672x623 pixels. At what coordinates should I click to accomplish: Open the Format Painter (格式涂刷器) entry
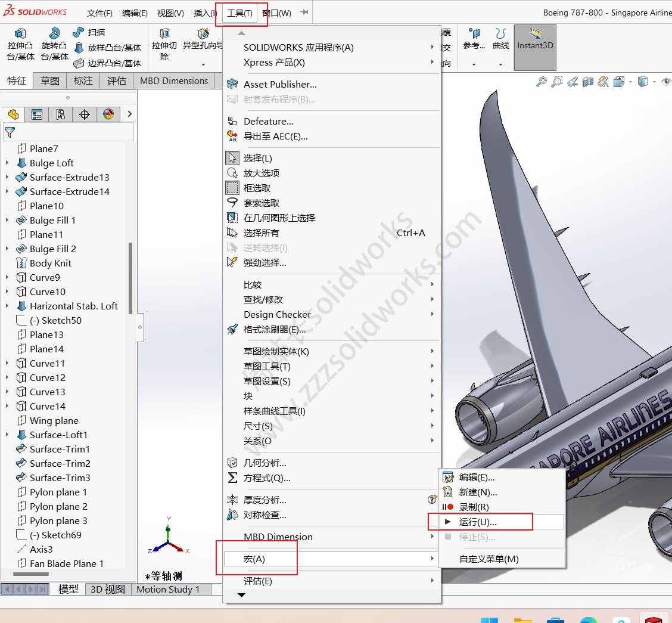pos(332,329)
